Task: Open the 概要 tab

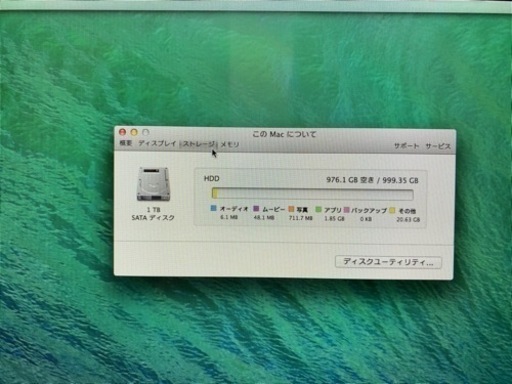Action: coord(126,143)
